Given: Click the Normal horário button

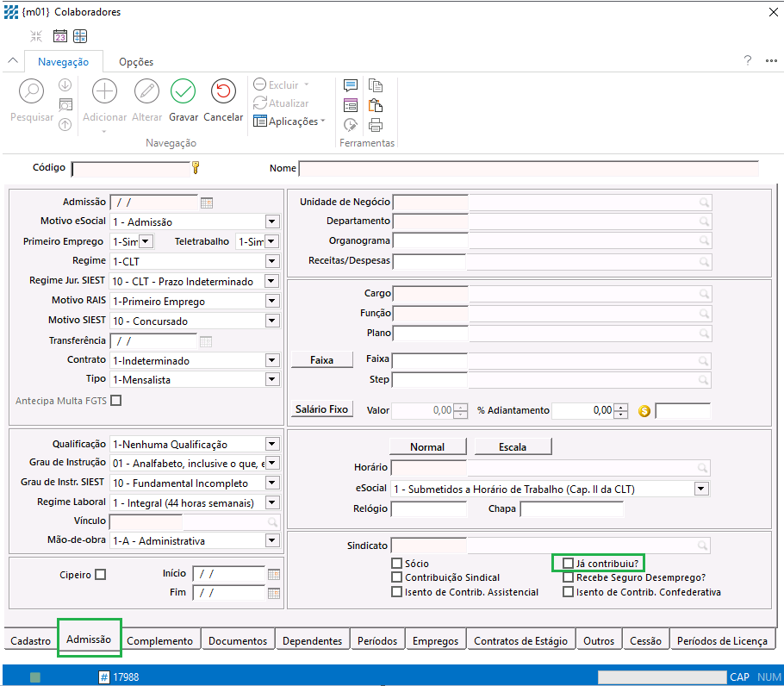Looking at the screenshot, I should point(427,446).
